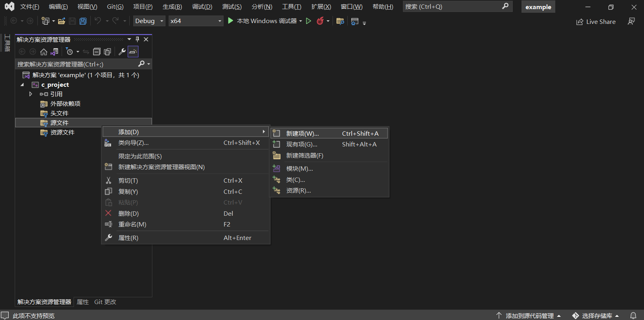This screenshot has height=320, width=644.
Task: Select 新建项(W)... from the submenu
Action: tap(302, 134)
